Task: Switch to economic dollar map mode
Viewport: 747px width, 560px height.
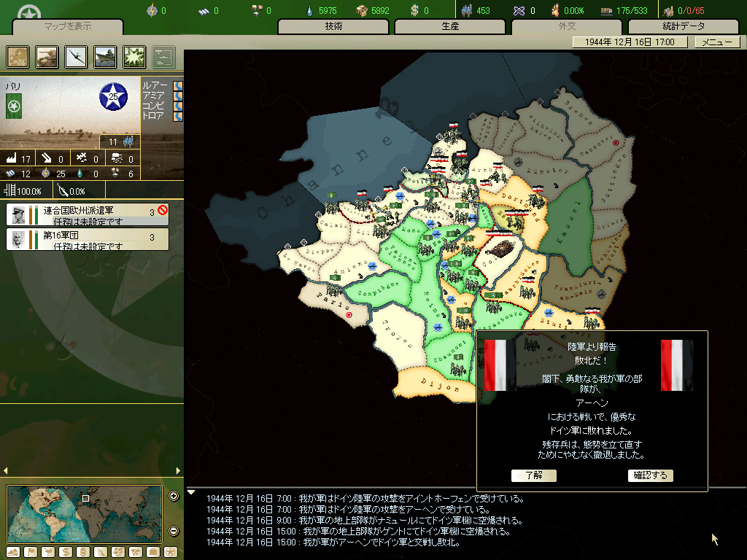Action: click(x=66, y=552)
